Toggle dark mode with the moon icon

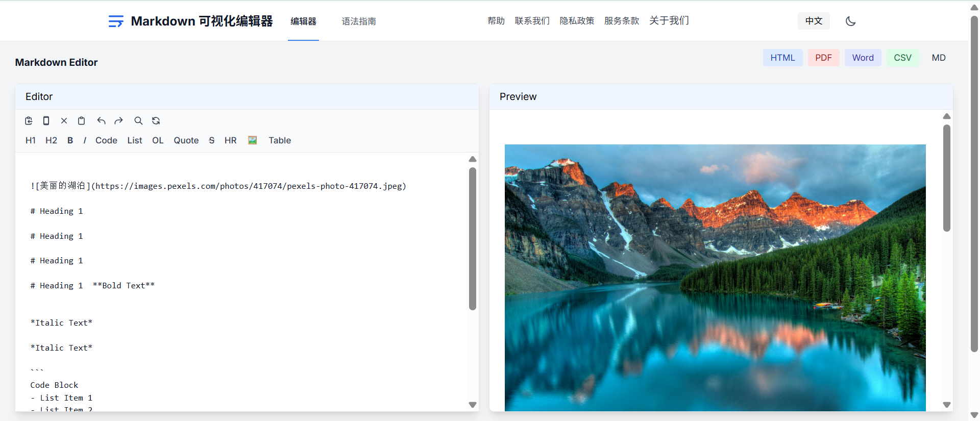point(850,21)
